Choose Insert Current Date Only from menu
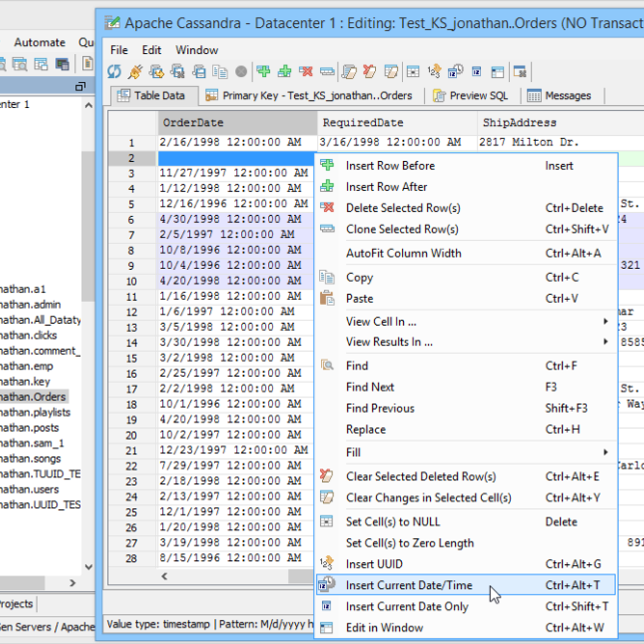This screenshot has height=644, width=644. [407, 606]
